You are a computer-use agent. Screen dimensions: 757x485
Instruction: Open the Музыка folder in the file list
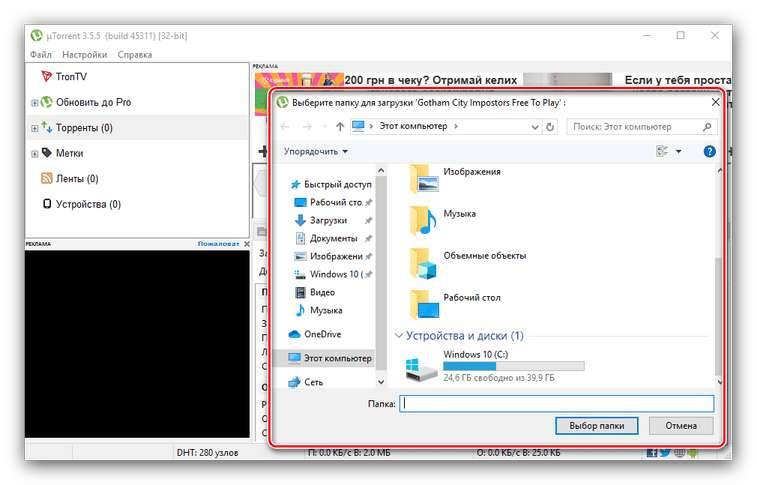(459, 214)
